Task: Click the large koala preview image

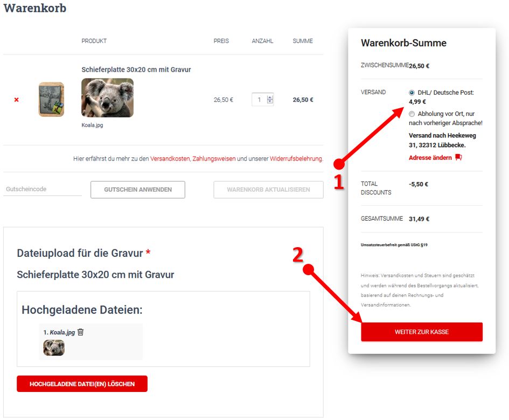Action: pyautogui.click(x=107, y=97)
